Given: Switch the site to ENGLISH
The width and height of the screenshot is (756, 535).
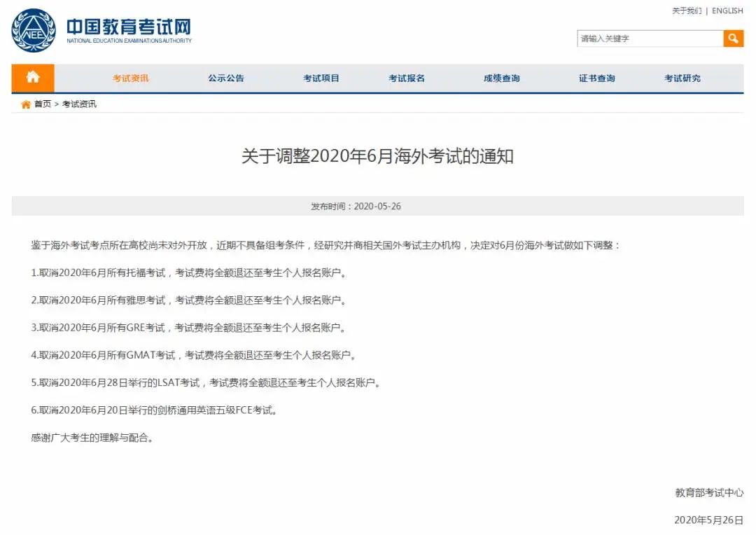Looking at the screenshot, I should click(x=727, y=11).
